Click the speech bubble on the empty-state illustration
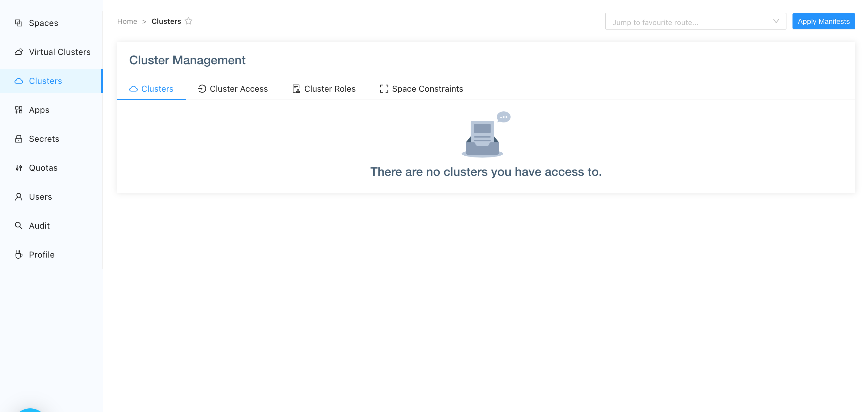Image resolution: width=868 pixels, height=412 pixels. click(503, 117)
